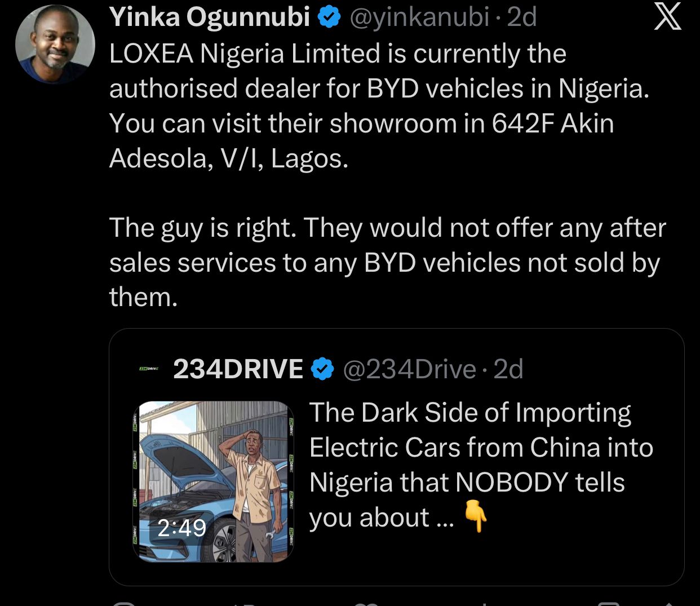Tap the reply icon below the tweet
The height and width of the screenshot is (606, 700).
pos(124,603)
